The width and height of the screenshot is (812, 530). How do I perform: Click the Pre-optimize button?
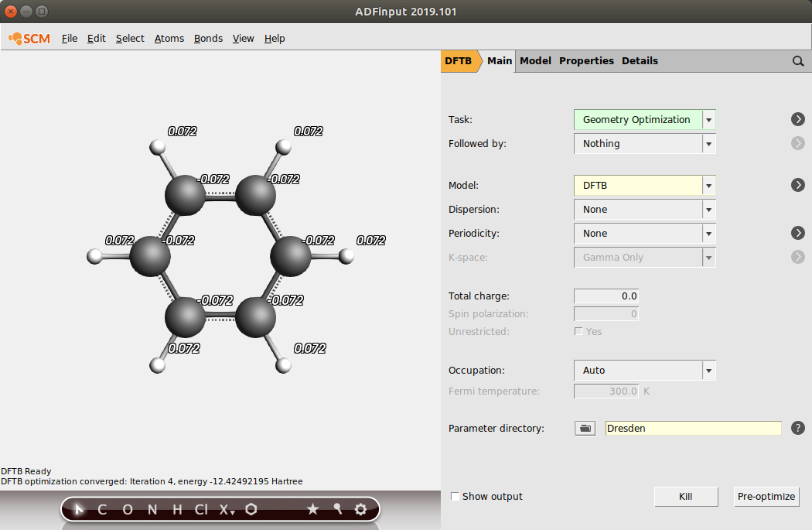(766, 496)
